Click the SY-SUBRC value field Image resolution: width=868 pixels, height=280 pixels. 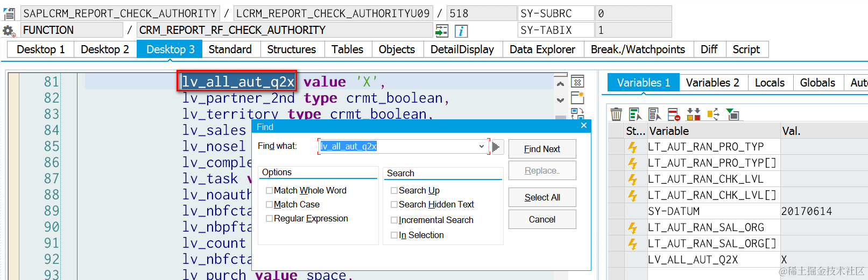coord(633,13)
